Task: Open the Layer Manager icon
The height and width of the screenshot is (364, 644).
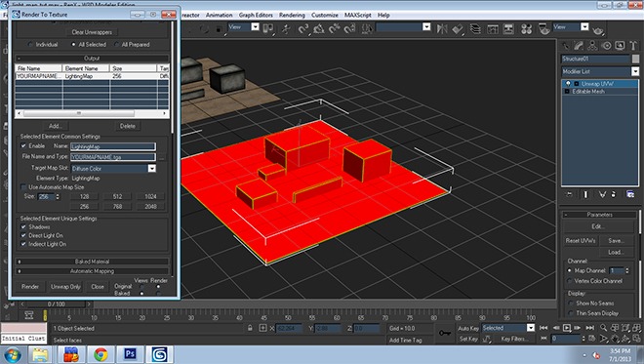Action: (x=475, y=28)
